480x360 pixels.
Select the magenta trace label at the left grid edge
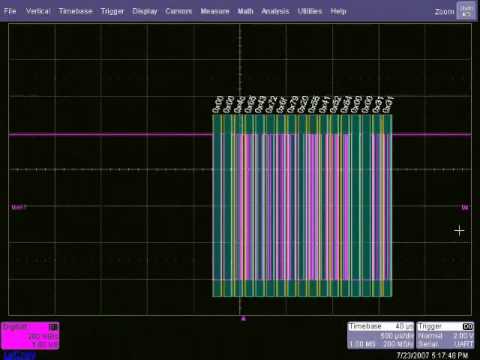click(19, 207)
